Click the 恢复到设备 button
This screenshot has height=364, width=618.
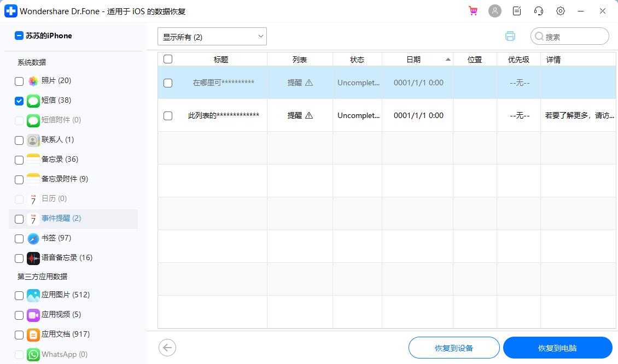[x=454, y=348]
